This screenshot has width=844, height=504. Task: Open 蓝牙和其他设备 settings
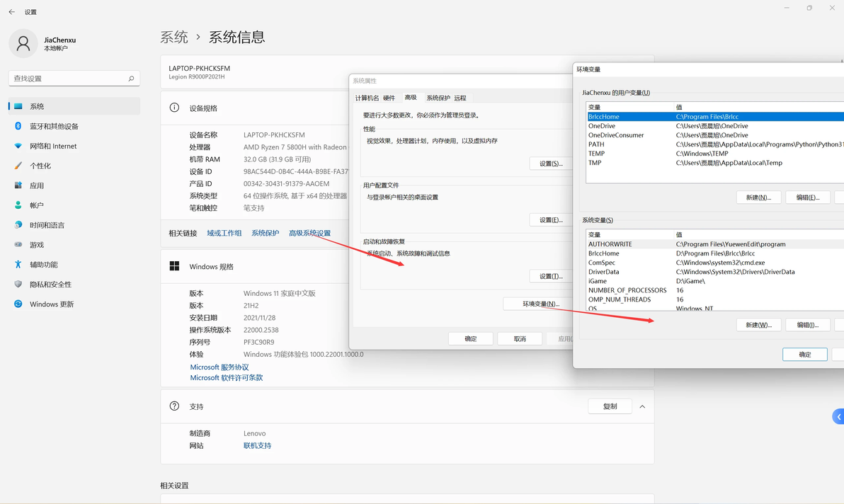point(74,126)
